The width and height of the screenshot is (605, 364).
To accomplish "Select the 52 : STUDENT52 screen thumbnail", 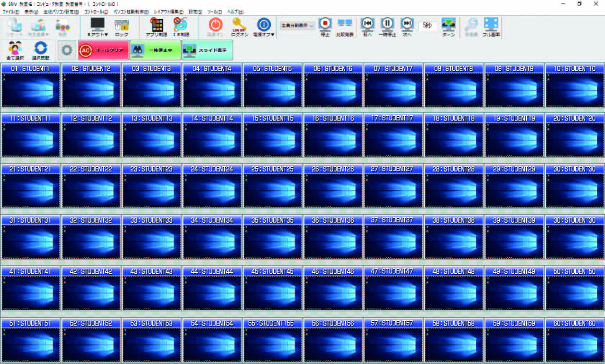I will tap(91, 344).
